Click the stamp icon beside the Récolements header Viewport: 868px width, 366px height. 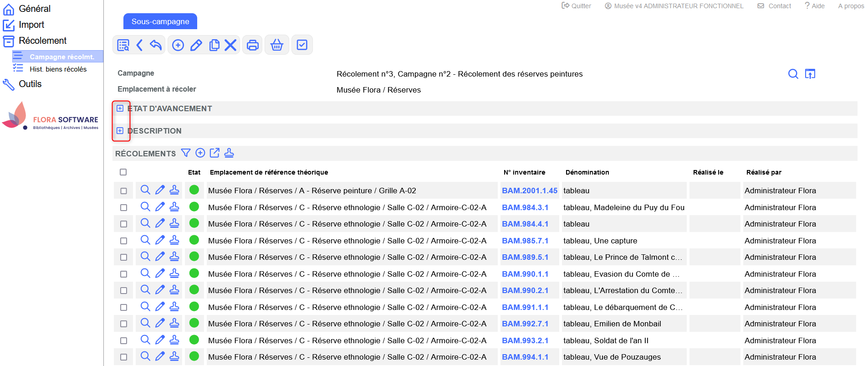[x=229, y=153]
